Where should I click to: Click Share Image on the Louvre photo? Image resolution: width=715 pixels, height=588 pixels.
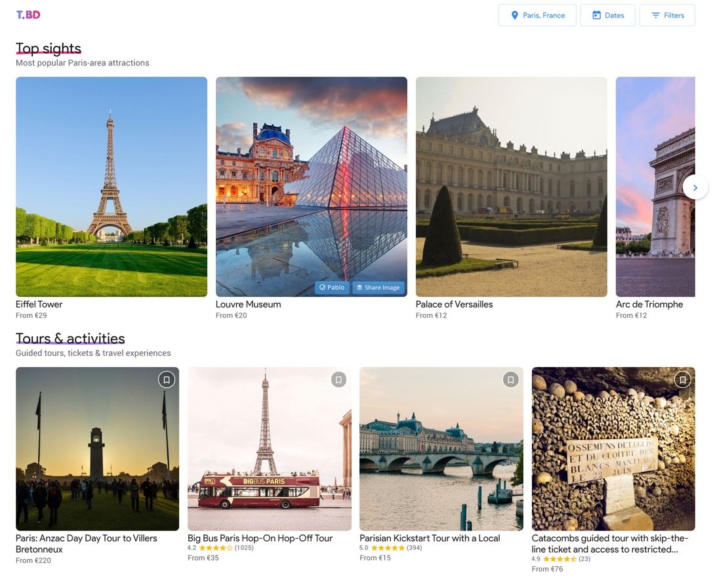tap(378, 287)
